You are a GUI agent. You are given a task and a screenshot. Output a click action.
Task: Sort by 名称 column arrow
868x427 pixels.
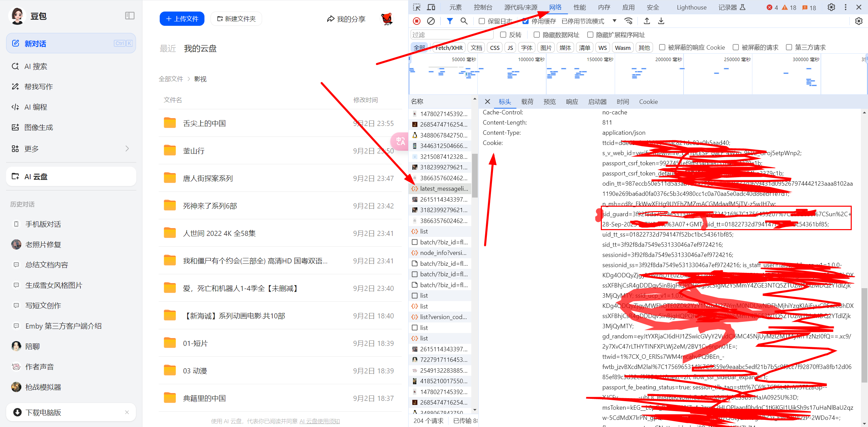click(475, 99)
